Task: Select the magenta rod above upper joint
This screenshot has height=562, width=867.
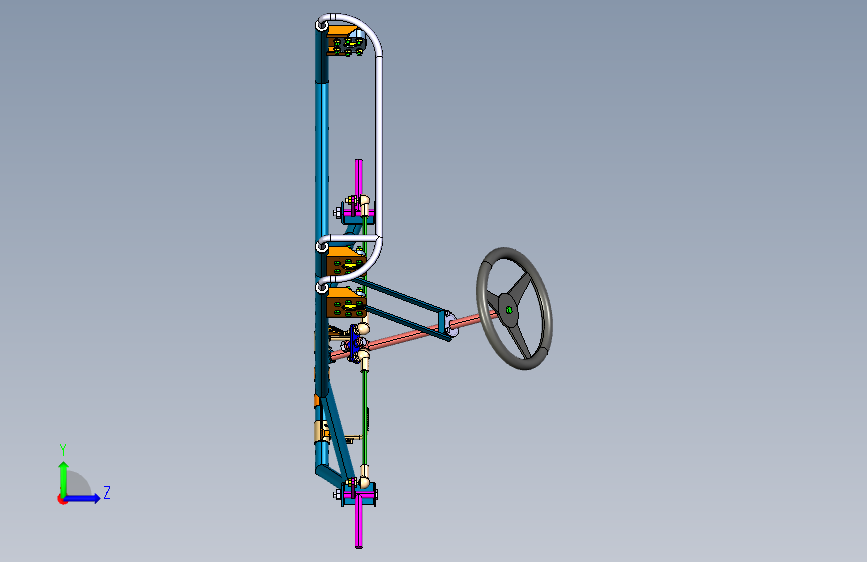Action: [359, 180]
